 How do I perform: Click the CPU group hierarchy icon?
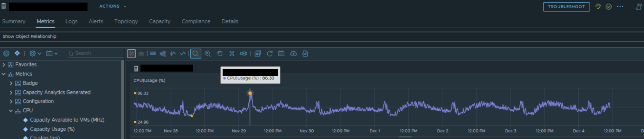(18, 111)
